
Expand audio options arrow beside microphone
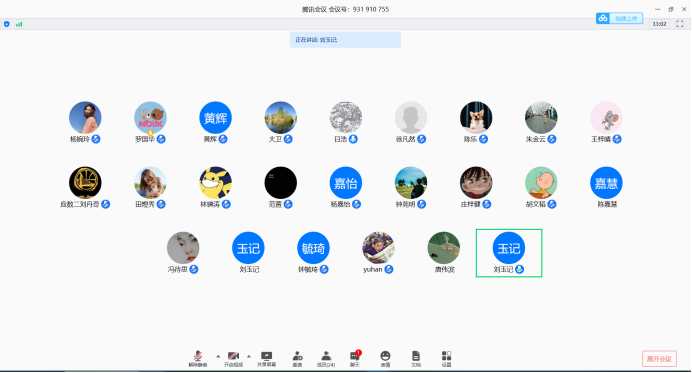tap(218, 356)
